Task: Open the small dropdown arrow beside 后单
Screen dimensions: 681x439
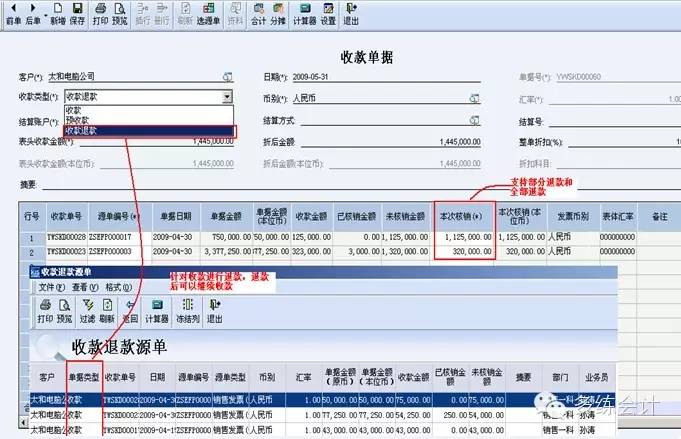Action: 45,17
